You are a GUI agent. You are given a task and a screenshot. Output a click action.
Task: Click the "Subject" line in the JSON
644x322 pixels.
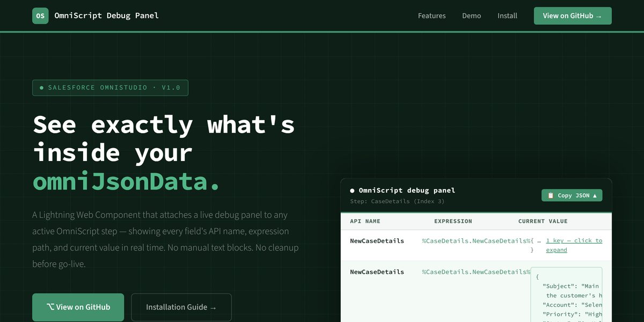tap(570, 286)
